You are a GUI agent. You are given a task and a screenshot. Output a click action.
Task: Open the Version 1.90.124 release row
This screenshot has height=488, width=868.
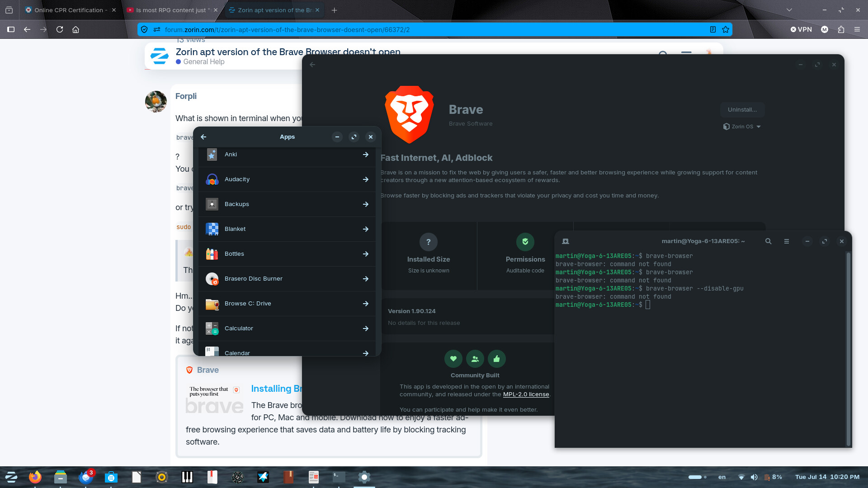pyautogui.click(x=468, y=316)
